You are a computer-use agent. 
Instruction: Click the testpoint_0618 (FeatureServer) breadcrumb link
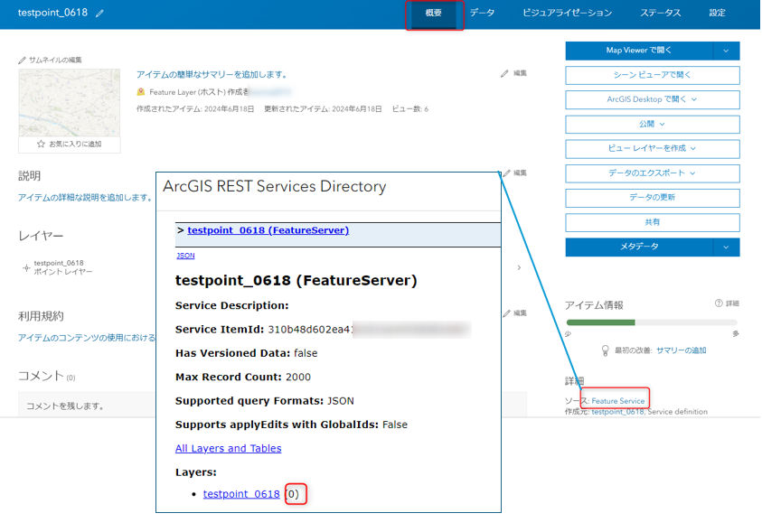(268, 230)
